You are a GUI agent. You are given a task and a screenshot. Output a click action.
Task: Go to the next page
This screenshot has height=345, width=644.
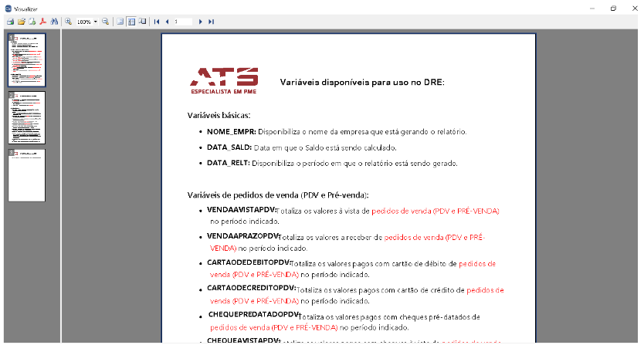pyautogui.click(x=201, y=22)
